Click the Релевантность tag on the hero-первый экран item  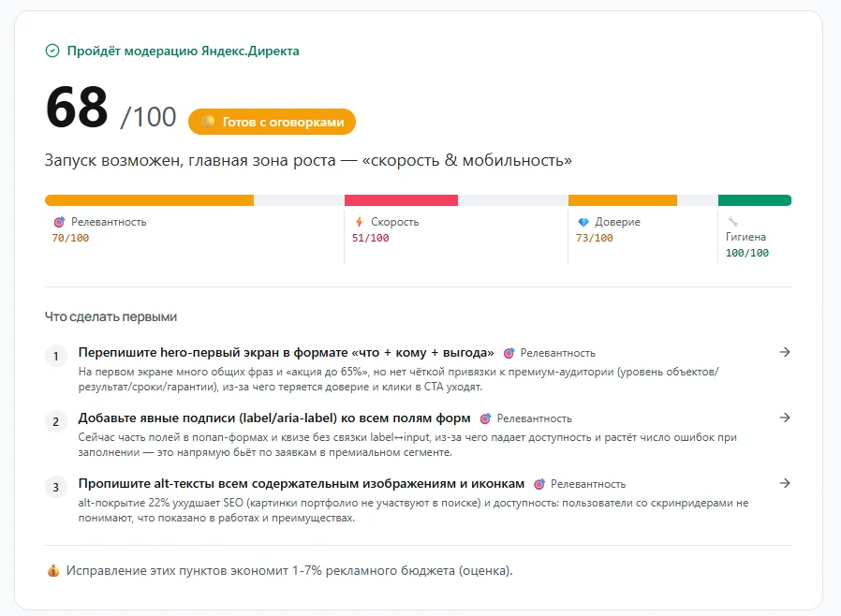[558, 353]
